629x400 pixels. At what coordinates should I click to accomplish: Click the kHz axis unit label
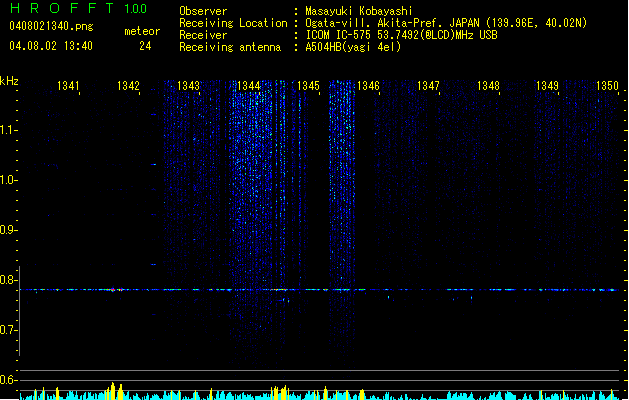pyautogui.click(x=9, y=81)
